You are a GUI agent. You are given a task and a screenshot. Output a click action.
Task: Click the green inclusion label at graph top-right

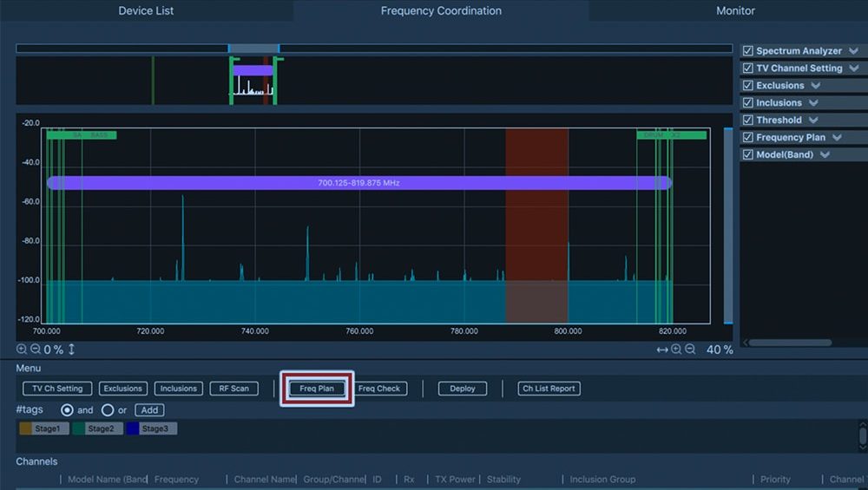pos(672,135)
